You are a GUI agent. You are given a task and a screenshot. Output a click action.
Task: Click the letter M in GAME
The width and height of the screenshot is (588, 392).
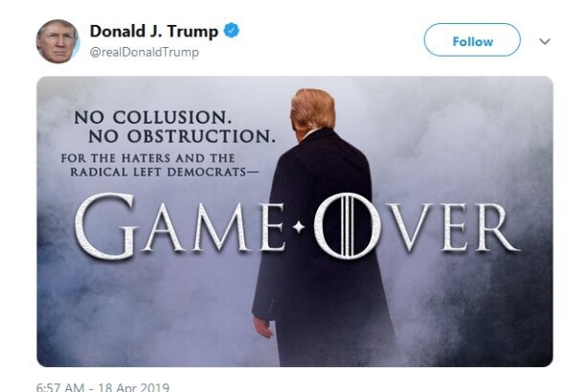click(221, 227)
